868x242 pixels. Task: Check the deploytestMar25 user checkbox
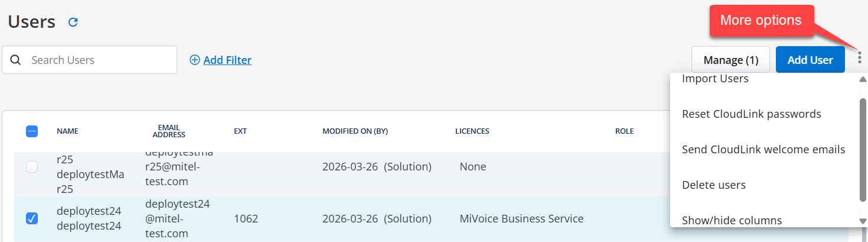[32, 167]
